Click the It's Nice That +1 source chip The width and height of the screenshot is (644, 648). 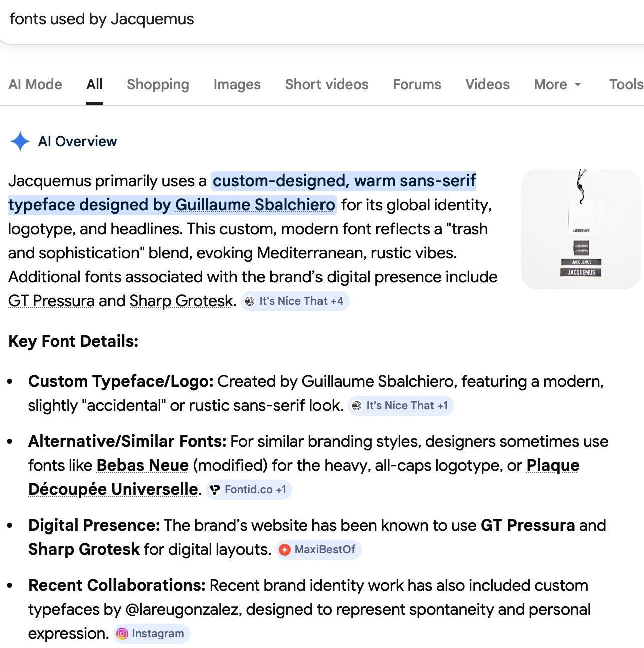click(x=400, y=405)
